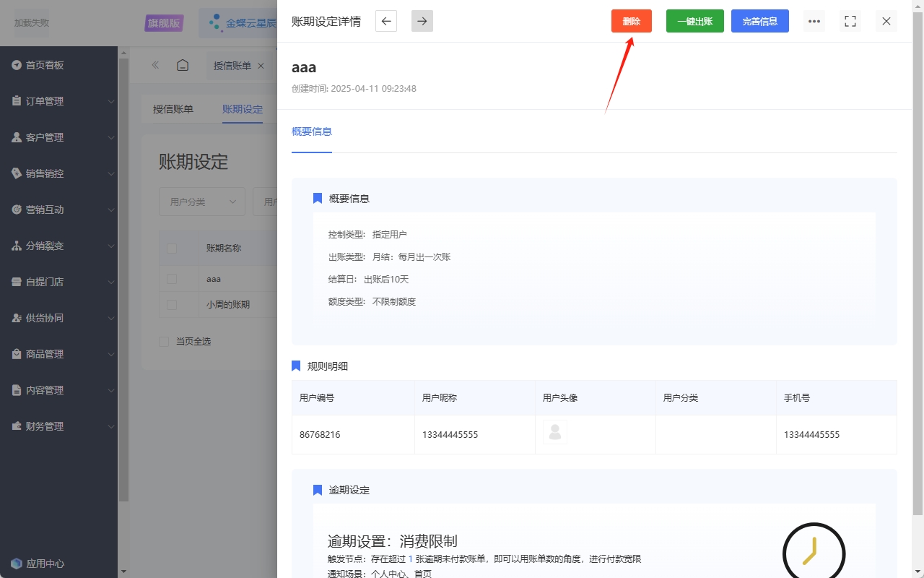
Task: Tick the checkbox for row aaa
Action: pyautogui.click(x=172, y=278)
